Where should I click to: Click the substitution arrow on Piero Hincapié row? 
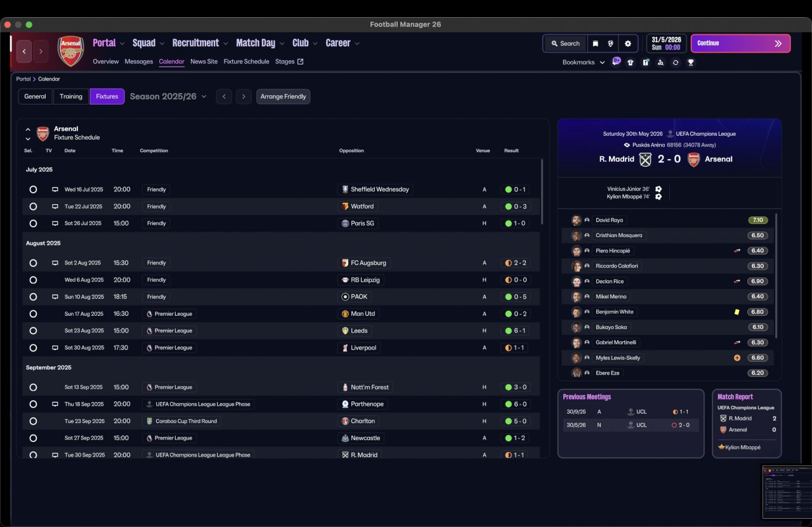(x=737, y=250)
